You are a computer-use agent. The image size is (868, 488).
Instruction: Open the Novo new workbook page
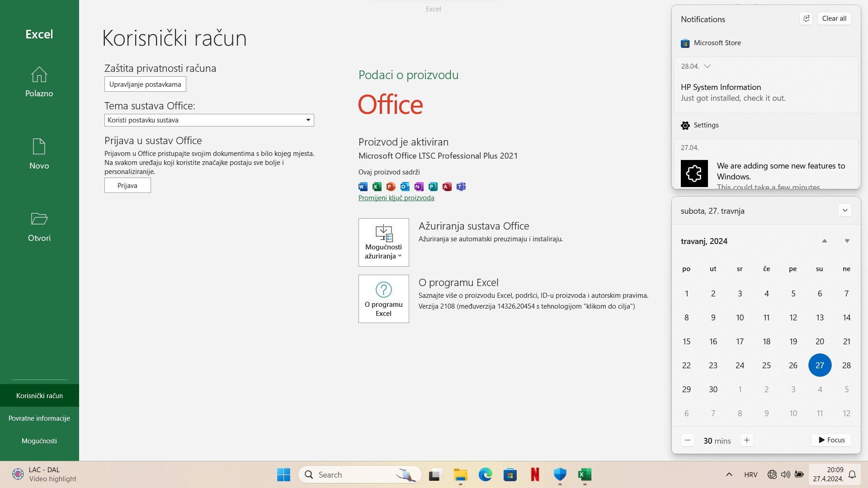tap(39, 154)
